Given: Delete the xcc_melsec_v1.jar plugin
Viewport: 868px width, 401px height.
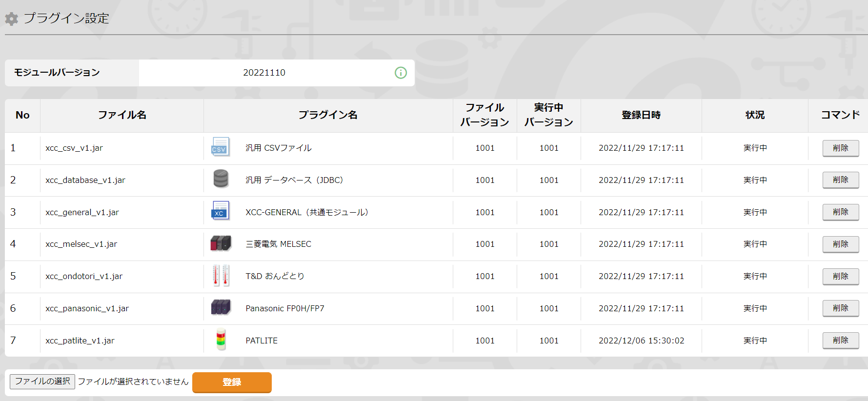Looking at the screenshot, I should point(841,244).
